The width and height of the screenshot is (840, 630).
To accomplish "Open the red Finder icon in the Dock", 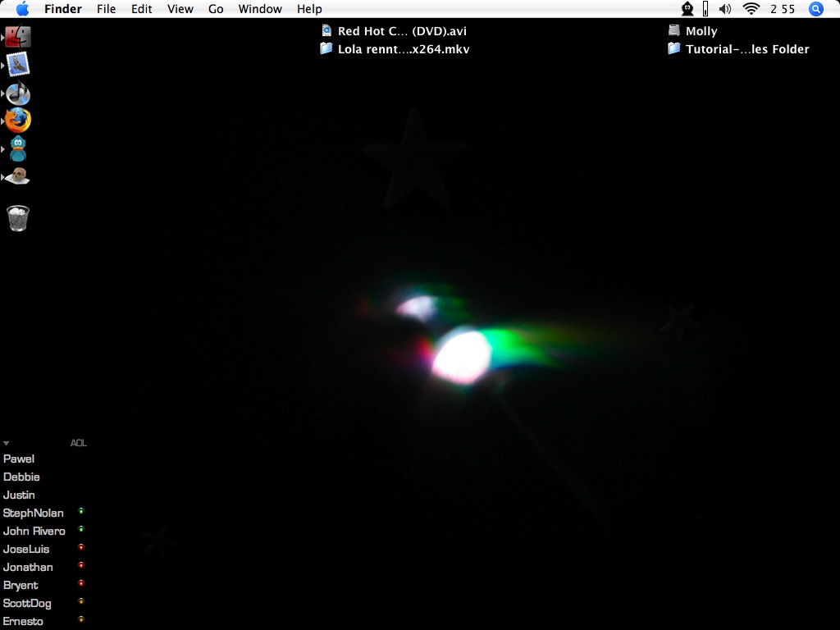I will (x=18, y=36).
